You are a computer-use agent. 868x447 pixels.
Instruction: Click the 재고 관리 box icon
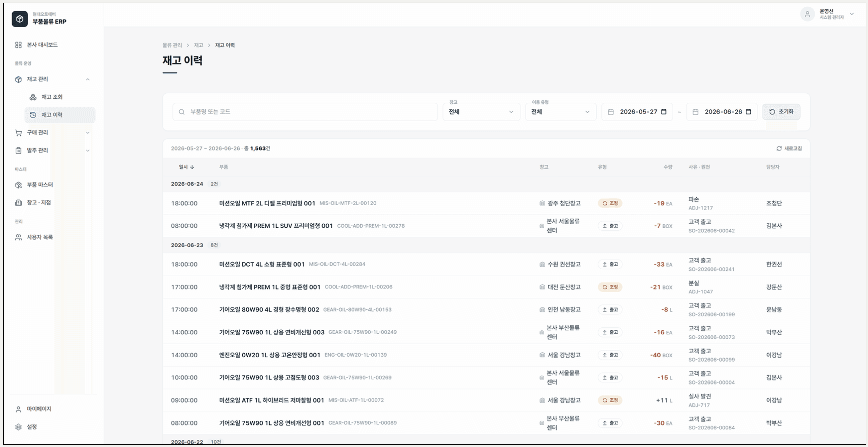click(x=19, y=79)
